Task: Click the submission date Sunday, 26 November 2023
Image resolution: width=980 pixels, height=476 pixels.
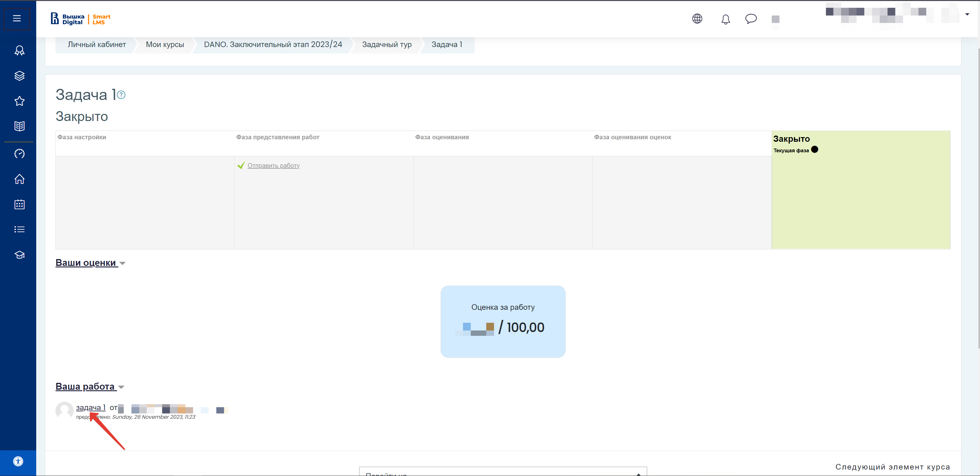Action: pyautogui.click(x=154, y=417)
